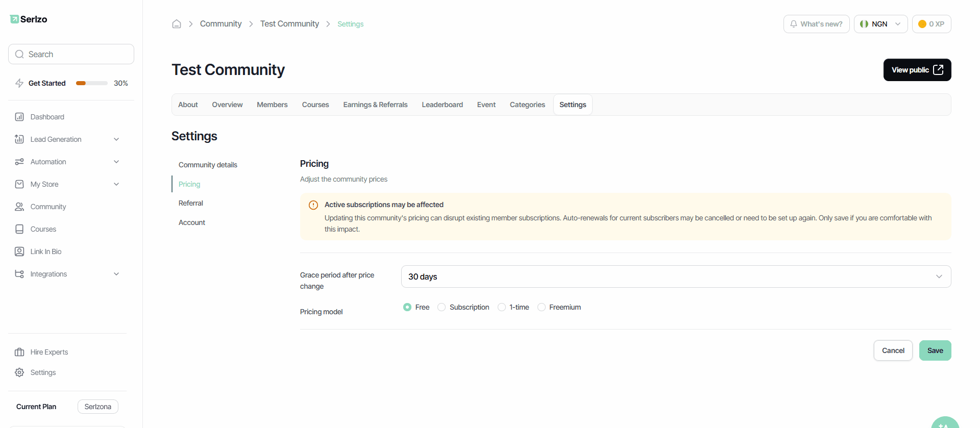The image size is (980, 428).
Task: Select the Pricing settings section
Action: point(189,184)
